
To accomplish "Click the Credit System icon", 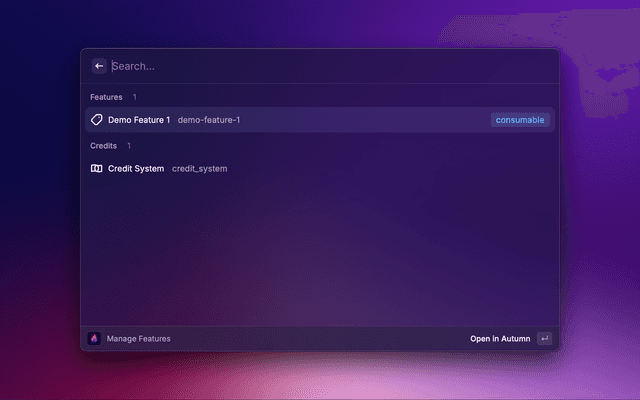I will coord(97,169).
